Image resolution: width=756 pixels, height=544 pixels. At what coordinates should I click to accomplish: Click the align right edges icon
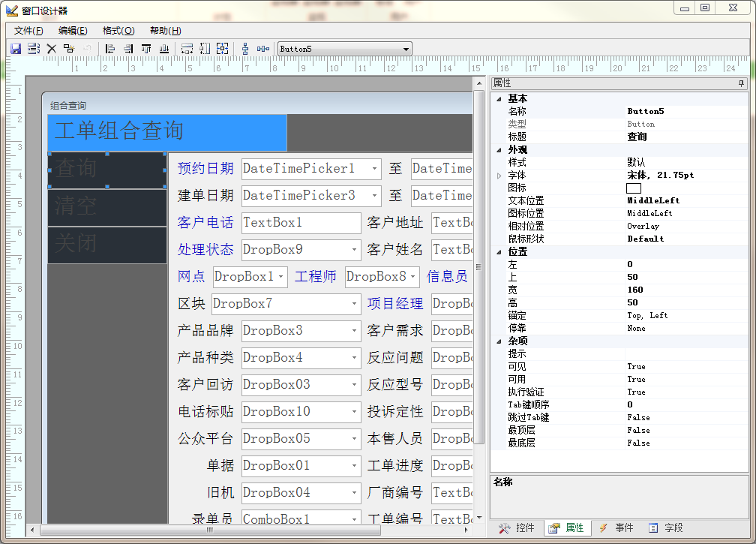(x=128, y=49)
